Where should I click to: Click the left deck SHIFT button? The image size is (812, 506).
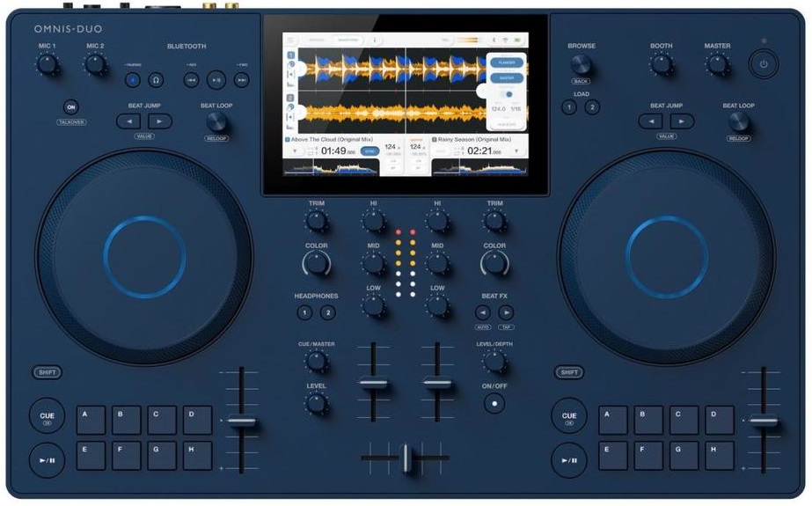[48, 372]
